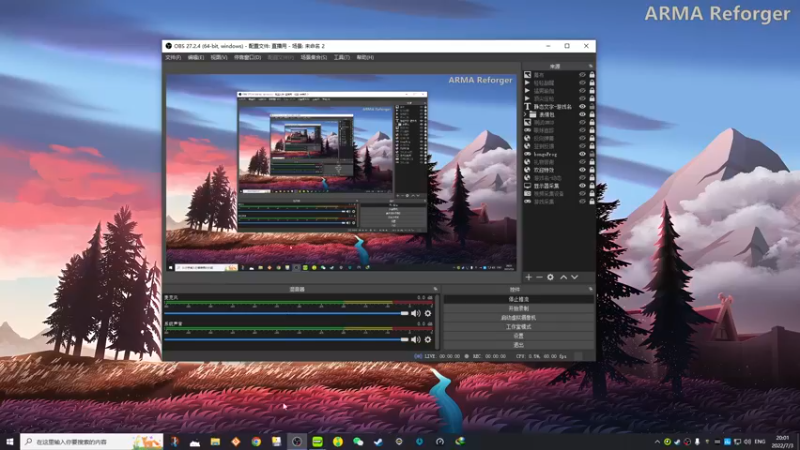The image size is (800, 450).
Task: Select the 表情包 folder group icon
Action: pos(533,115)
